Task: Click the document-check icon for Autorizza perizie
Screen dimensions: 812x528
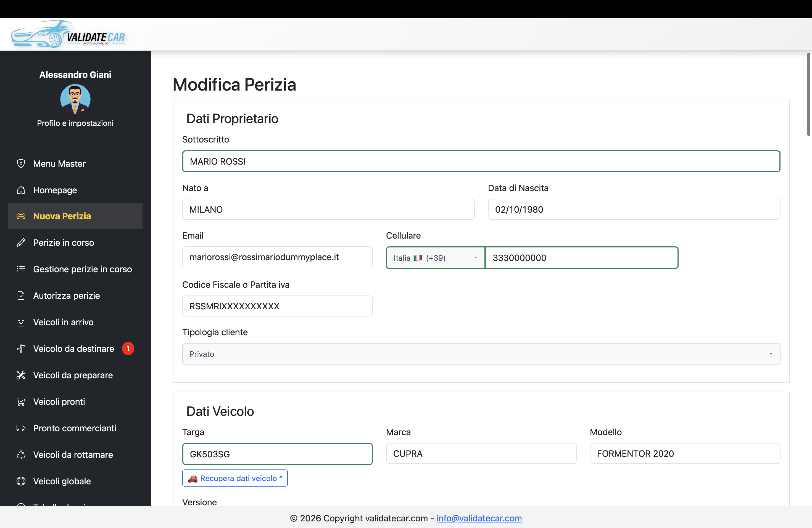Action: point(21,296)
